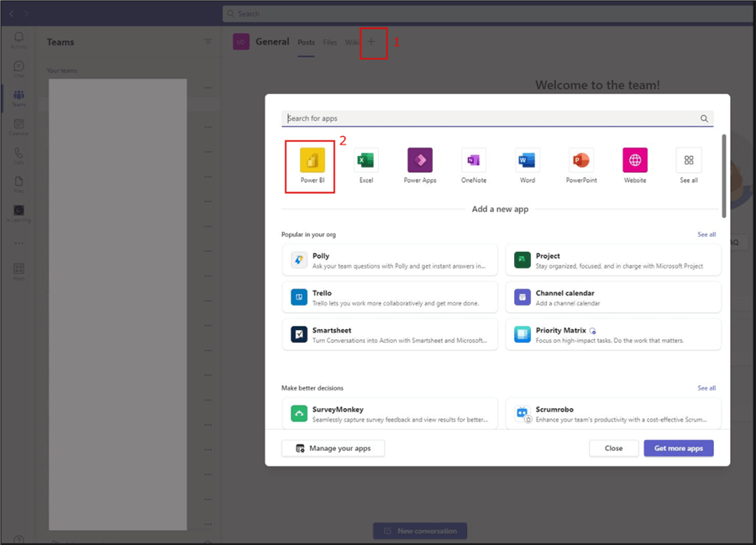Open the Trello app card
The image size is (756, 545).
tap(390, 297)
